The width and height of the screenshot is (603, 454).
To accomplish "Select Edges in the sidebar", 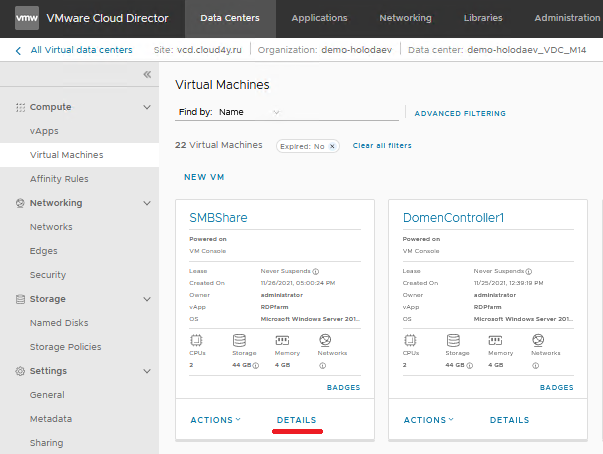I will point(43,251).
